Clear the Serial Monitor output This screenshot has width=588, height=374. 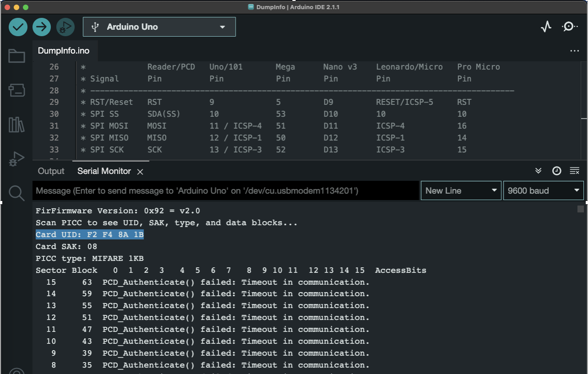[575, 171]
